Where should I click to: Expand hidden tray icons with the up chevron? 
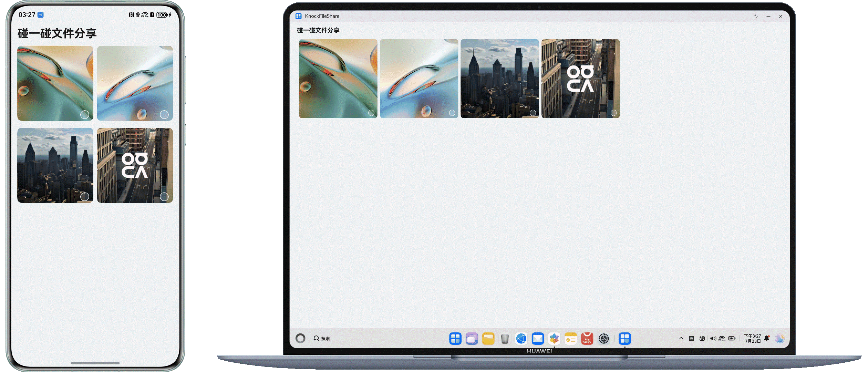681,339
